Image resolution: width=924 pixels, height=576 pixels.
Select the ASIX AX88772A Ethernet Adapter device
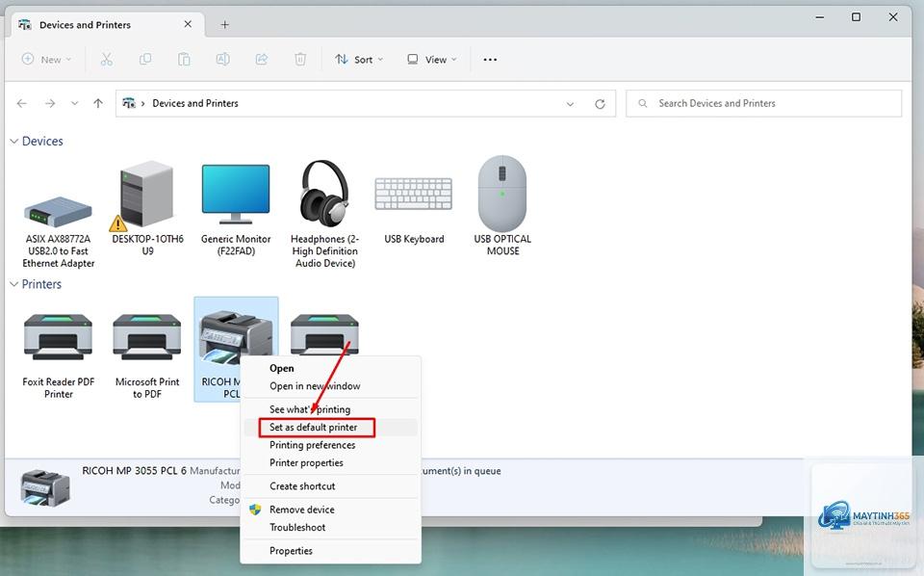click(x=59, y=231)
